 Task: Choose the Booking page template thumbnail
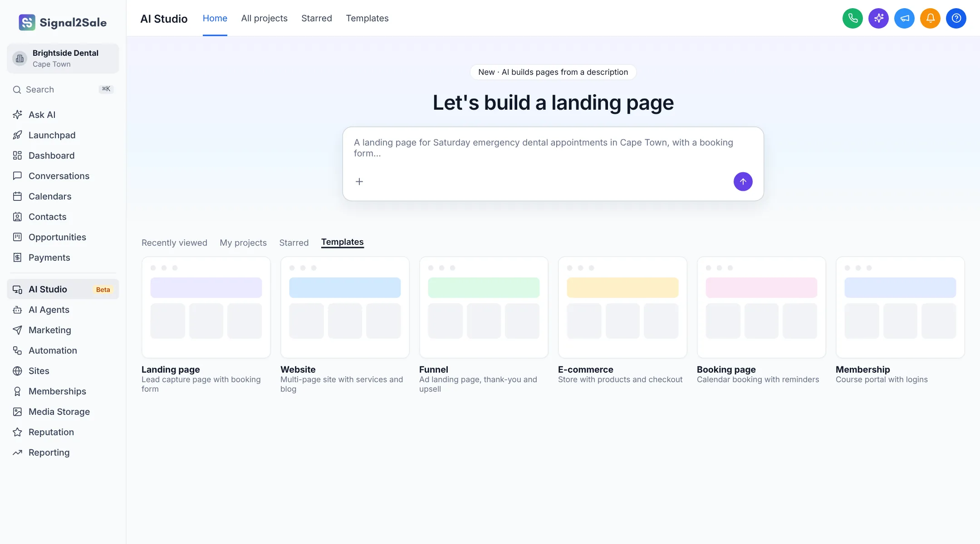761,307
